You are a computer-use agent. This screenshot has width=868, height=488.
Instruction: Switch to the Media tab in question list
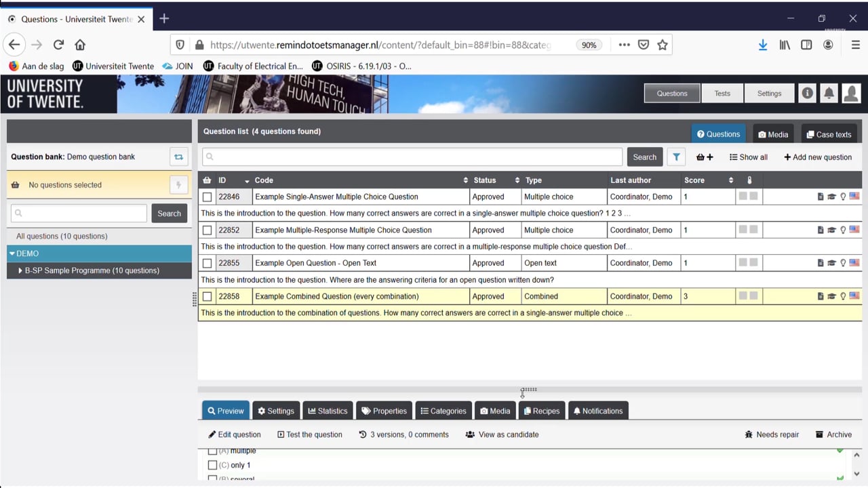[773, 134]
